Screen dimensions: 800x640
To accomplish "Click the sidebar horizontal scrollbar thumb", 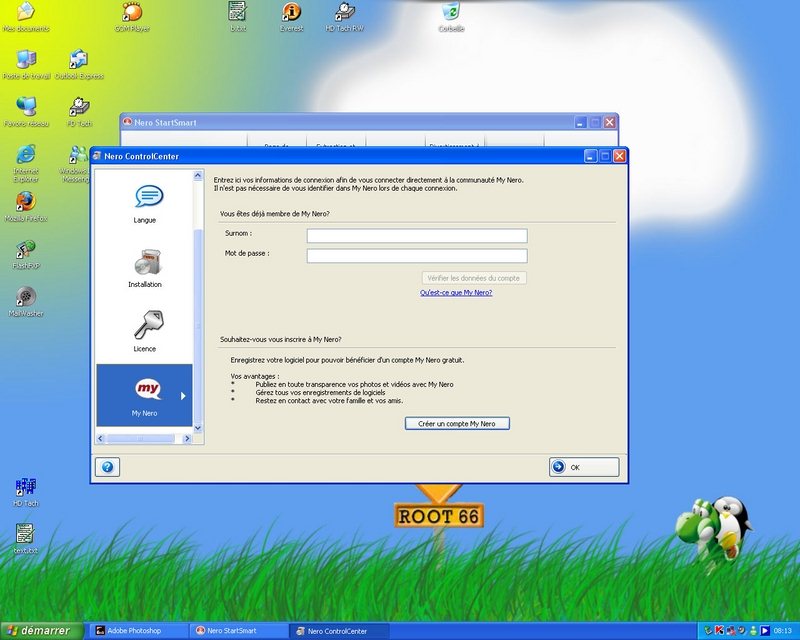I will pos(140,438).
